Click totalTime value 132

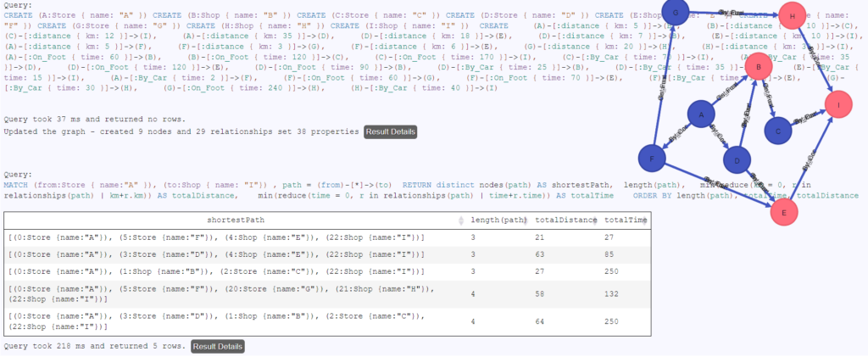(x=611, y=294)
